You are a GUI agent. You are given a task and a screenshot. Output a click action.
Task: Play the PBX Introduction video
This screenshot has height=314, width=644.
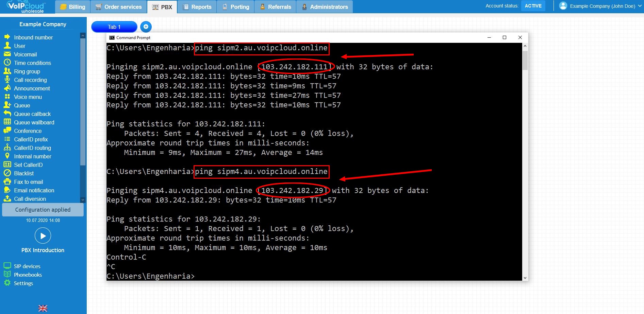[43, 235]
